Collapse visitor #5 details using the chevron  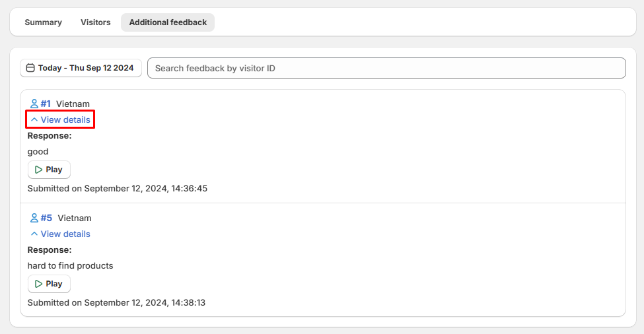[x=34, y=234]
